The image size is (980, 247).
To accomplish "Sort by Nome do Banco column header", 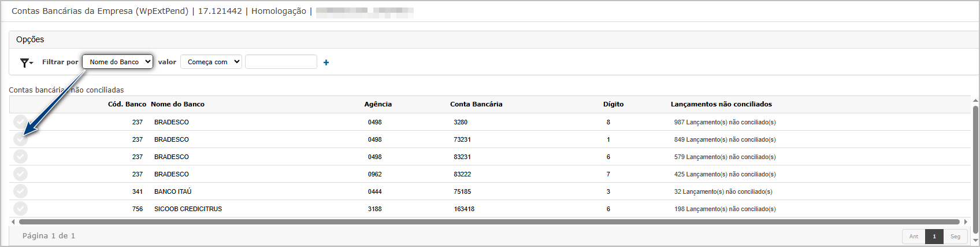I will 177,104.
